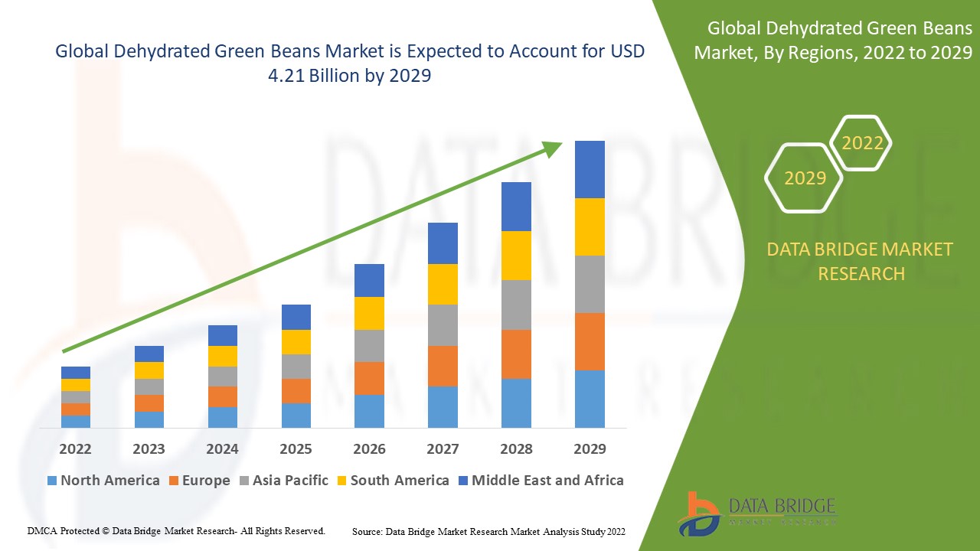Click the top dark blue segment of the 2029 bar
The width and height of the screenshot is (980, 551).
point(590,169)
